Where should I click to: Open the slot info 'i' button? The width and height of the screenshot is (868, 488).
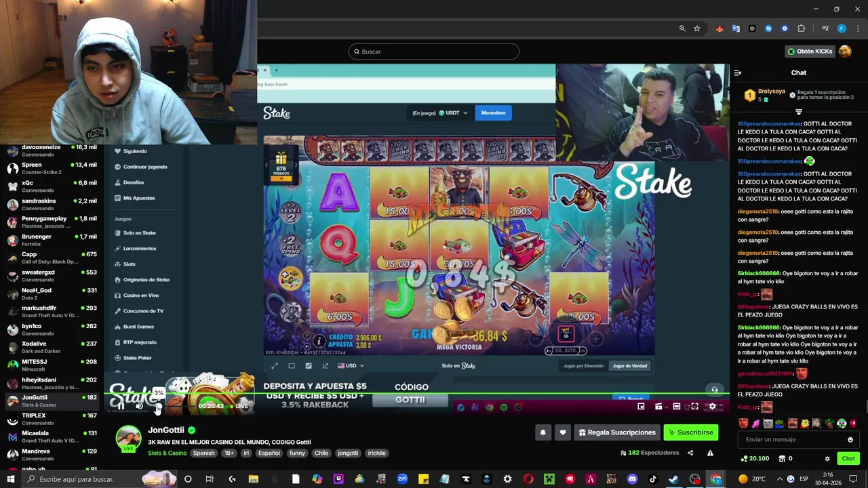pos(319,341)
